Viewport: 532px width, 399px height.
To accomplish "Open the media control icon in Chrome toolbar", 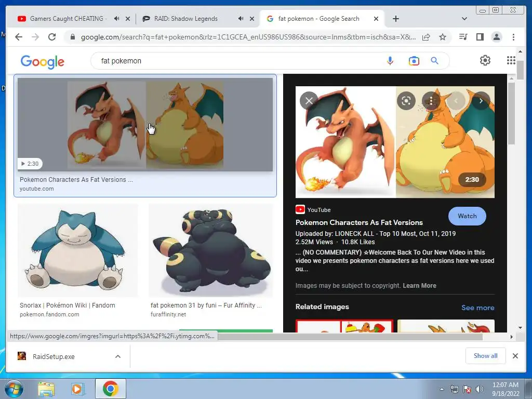I will point(463,37).
